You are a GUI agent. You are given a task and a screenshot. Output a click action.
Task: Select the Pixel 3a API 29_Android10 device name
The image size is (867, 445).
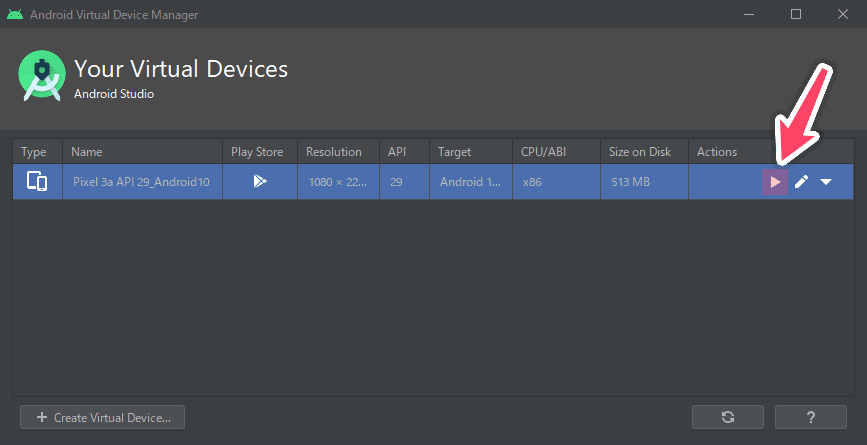coord(142,182)
